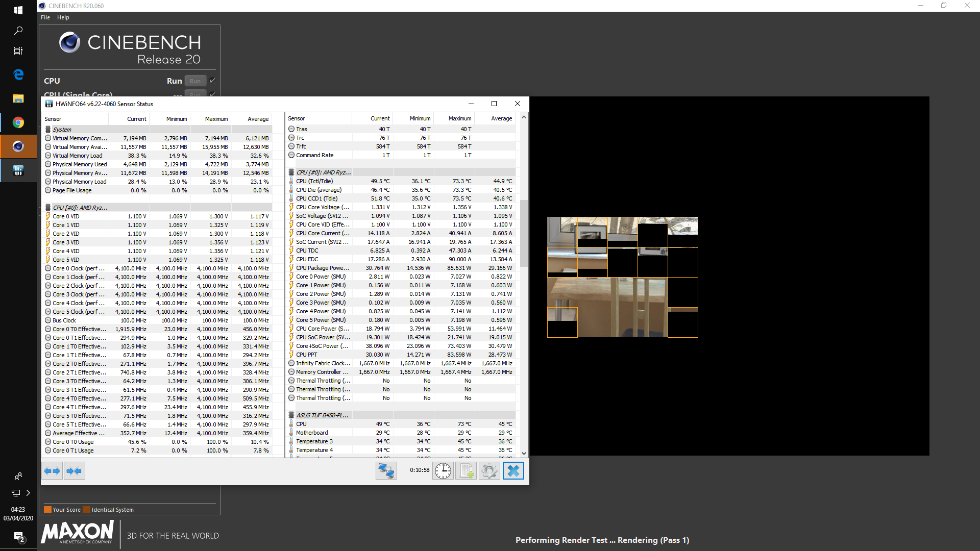Select the CPU Die (average) row
The width and height of the screenshot is (980, 551).
click(x=401, y=190)
